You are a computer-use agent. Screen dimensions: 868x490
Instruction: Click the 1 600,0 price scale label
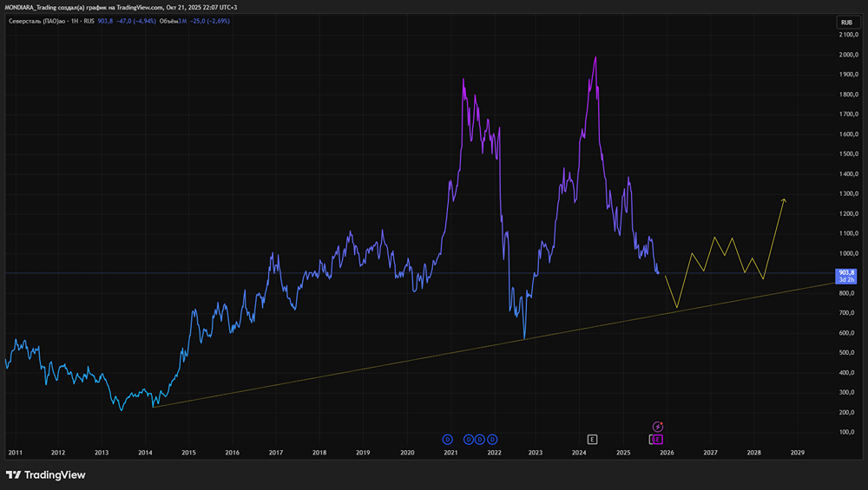coord(849,134)
